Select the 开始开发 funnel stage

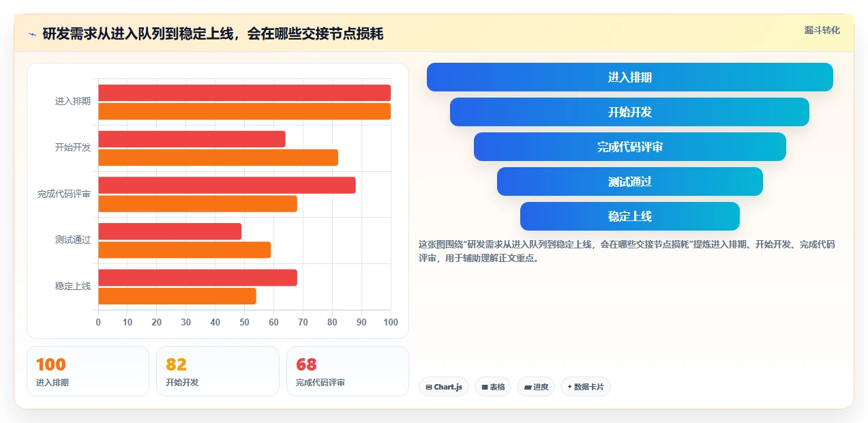click(x=629, y=112)
